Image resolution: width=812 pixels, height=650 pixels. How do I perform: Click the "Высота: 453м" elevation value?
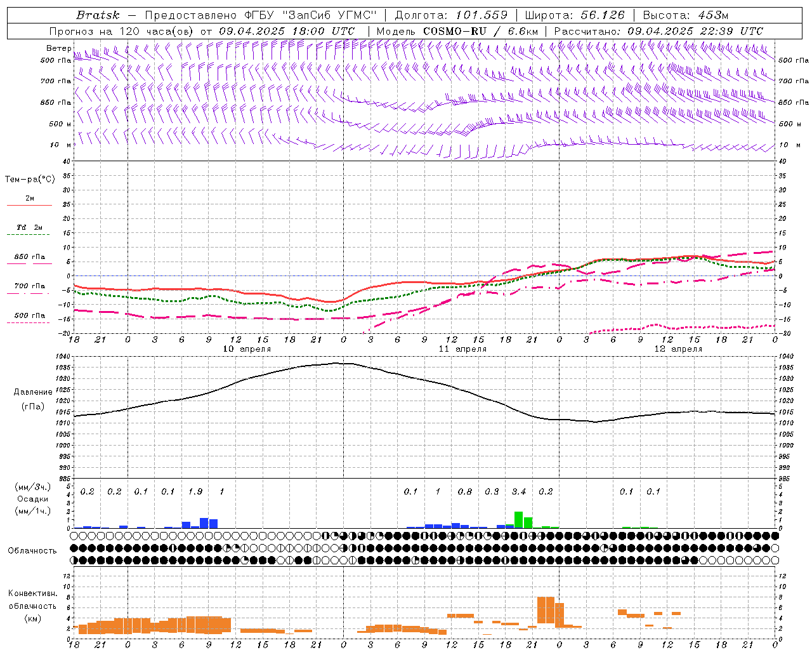point(686,15)
